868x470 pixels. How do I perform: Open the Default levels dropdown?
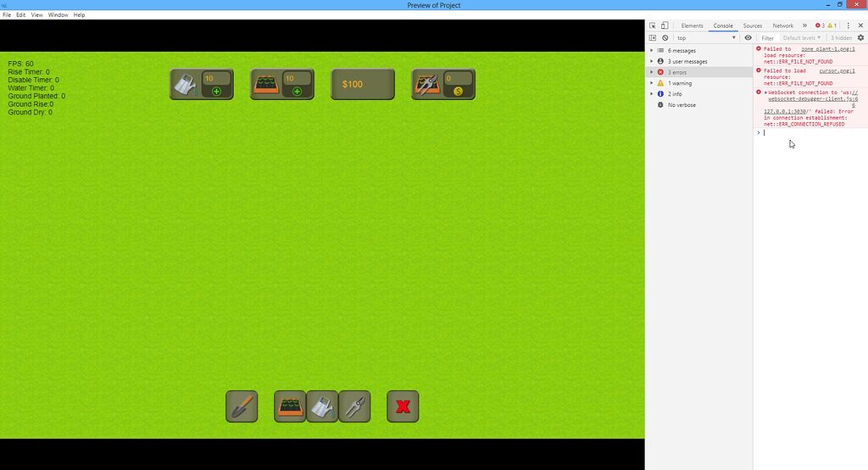(x=801, y=38)
